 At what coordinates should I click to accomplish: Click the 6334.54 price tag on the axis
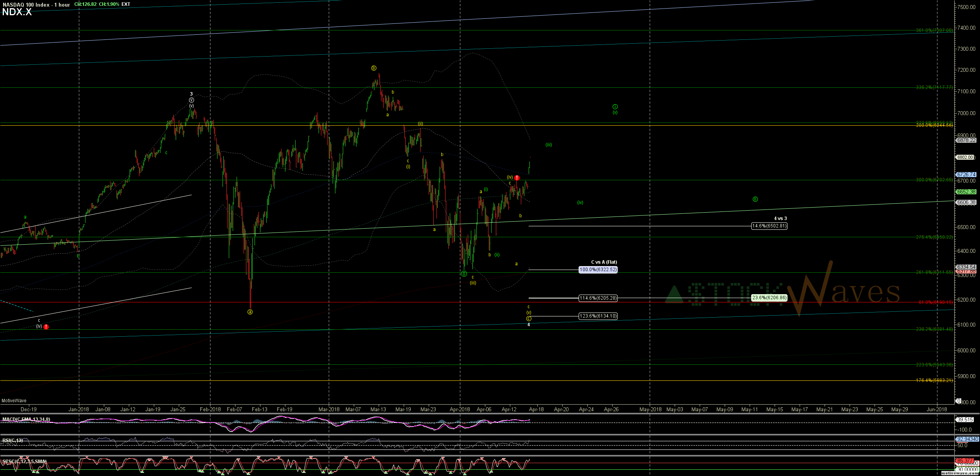click(x=965, y=267)
